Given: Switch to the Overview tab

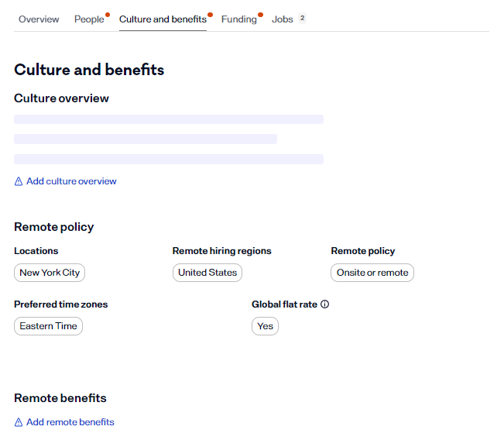Looking at the screenshot, I should (39, 19).
